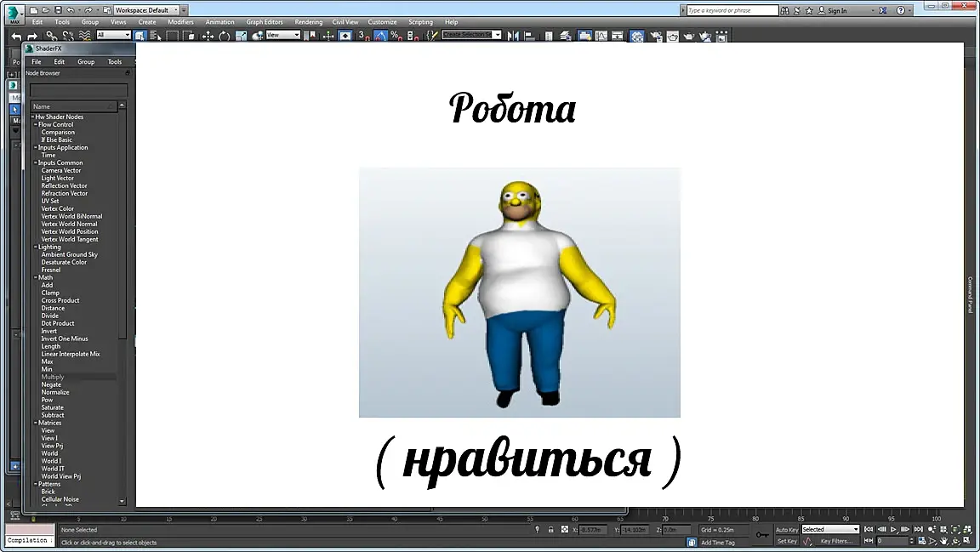The height and width of the screenshot is (552, 980).
Task: Click the Add Time Tag button
Action: coord(717,543)
